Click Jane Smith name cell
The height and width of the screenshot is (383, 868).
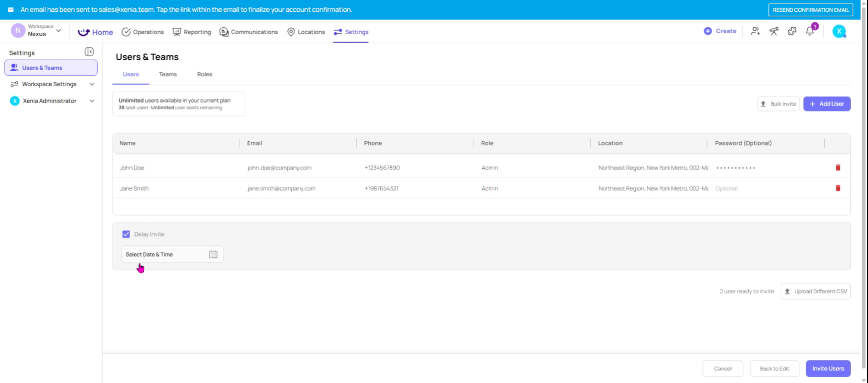coord(134,188)
